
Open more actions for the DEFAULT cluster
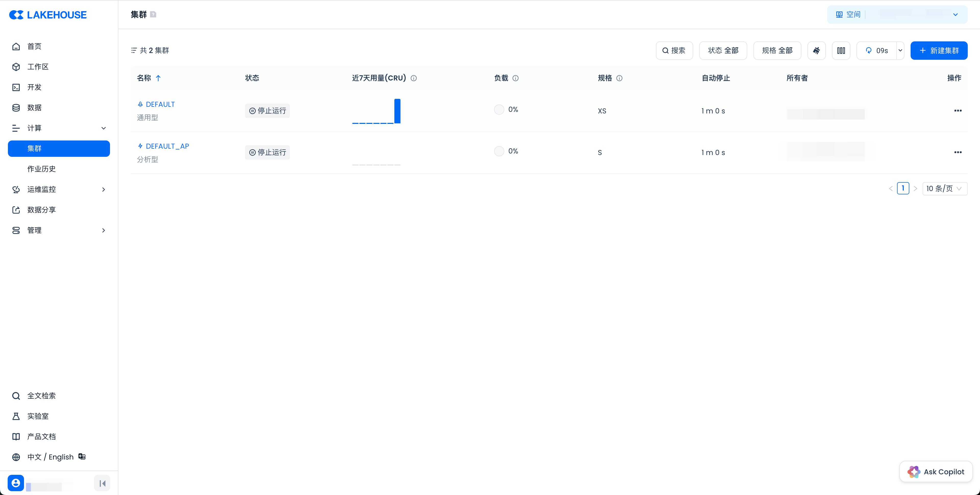958,111
